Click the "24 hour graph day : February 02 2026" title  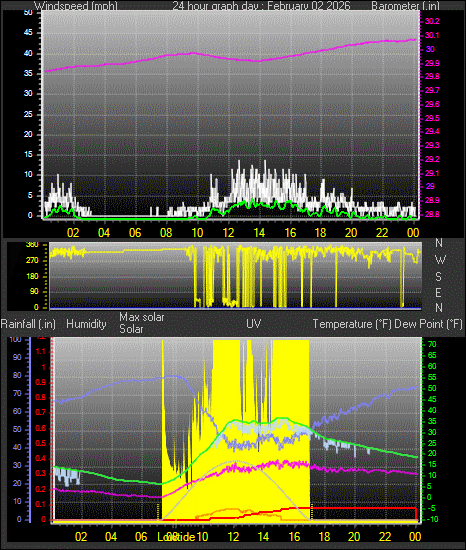pos(261,5)
